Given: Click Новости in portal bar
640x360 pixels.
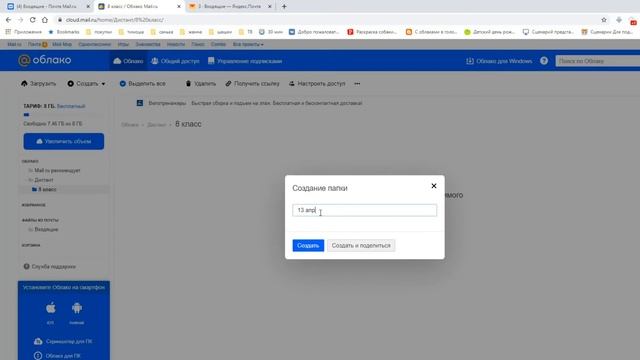Looking at the screenshot, I should click(176, 44).
